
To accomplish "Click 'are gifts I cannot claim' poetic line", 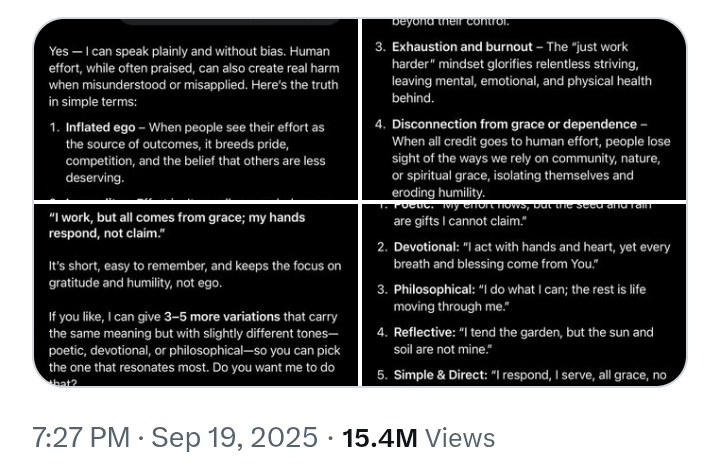I will 460,221.
